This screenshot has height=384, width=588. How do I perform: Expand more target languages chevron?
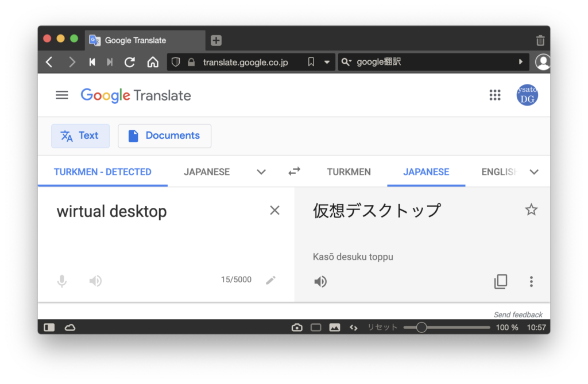point(534,172)
